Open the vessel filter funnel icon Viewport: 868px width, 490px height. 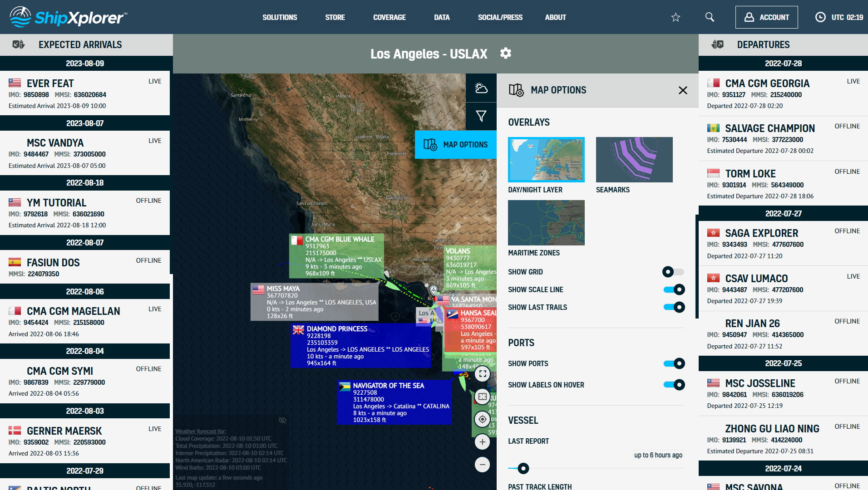[x=481, y=116]
